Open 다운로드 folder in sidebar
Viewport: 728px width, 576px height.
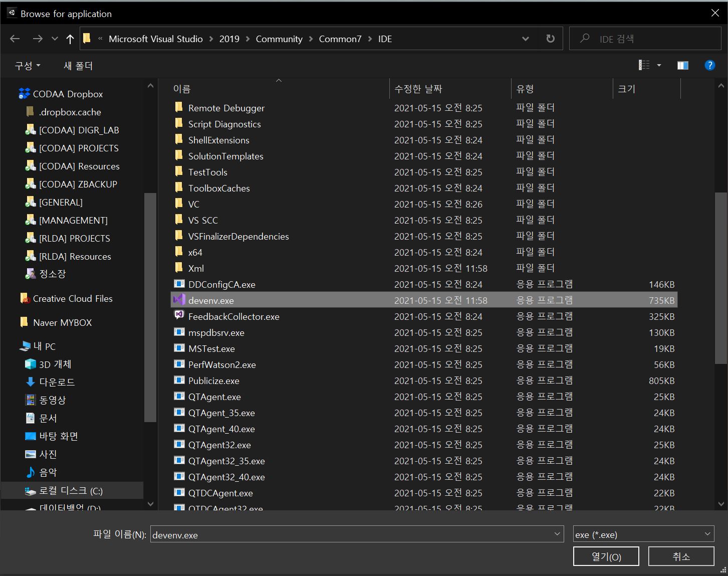(x=57, y=382)
